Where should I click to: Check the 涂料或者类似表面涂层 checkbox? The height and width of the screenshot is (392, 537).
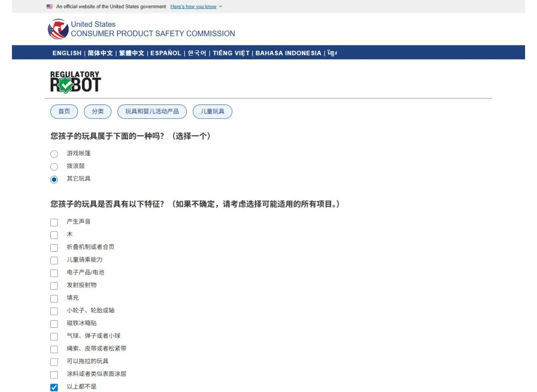click(x=54, y=375)
